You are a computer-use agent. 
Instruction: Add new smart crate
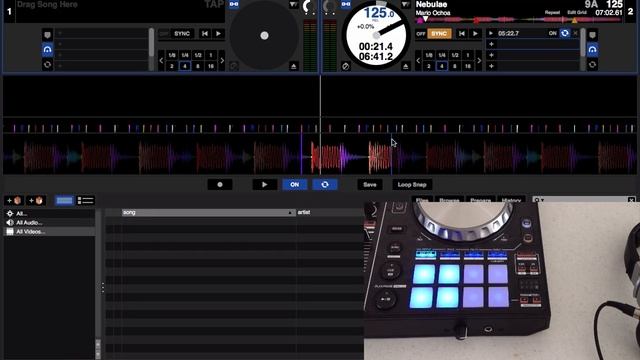[x=36, y=200]
